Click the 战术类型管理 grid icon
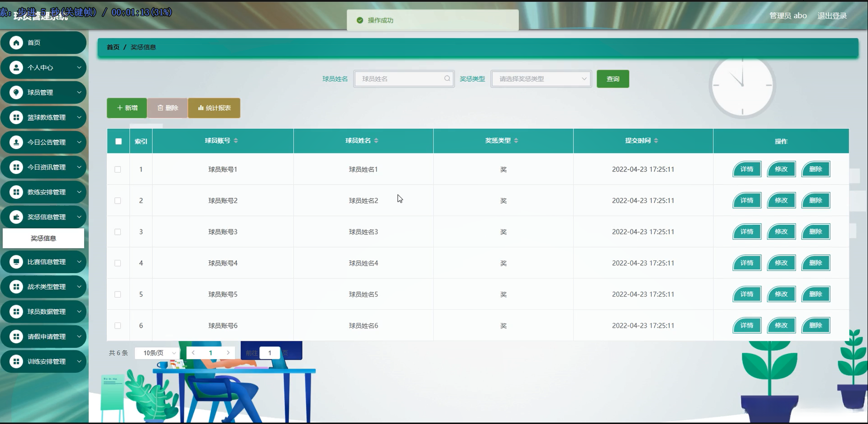 (16, 287)
